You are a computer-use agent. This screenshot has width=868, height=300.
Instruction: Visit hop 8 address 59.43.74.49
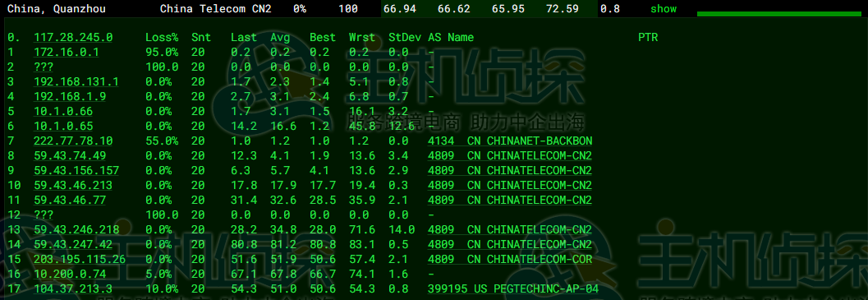pyautogui.click(x=70, y=156)
